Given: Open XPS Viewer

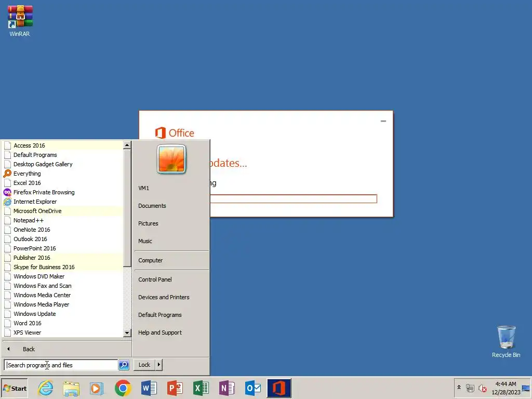Looking at the screenshot, I should point(63,332).
